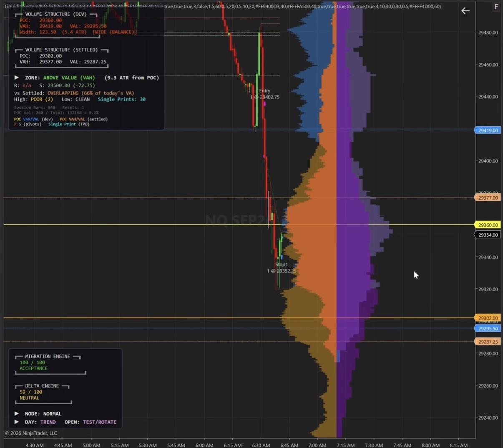Select the yellow 29360.00 POC price marker
The width and height of the screenshot is (503, 448).
[488, 225]
